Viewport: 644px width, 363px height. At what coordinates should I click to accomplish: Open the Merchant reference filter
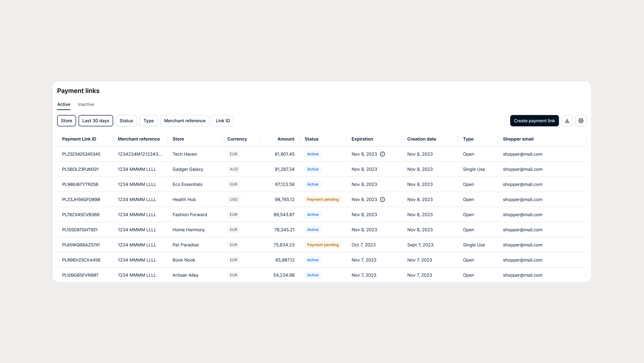click(185, 121)
